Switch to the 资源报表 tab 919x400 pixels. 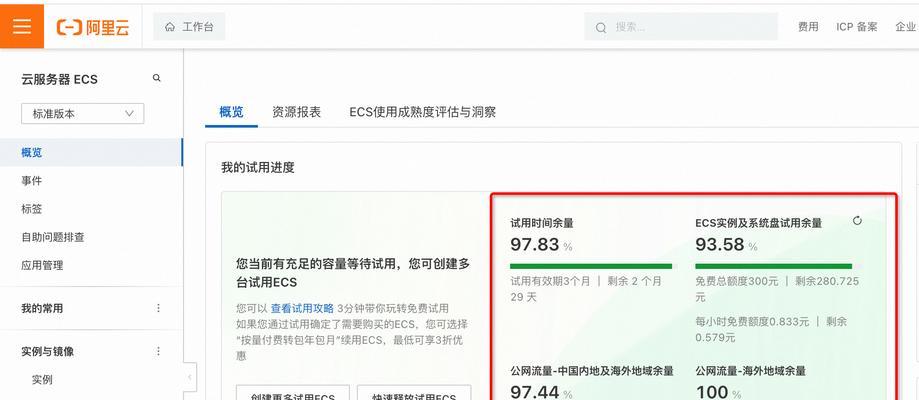pos(297,112)
